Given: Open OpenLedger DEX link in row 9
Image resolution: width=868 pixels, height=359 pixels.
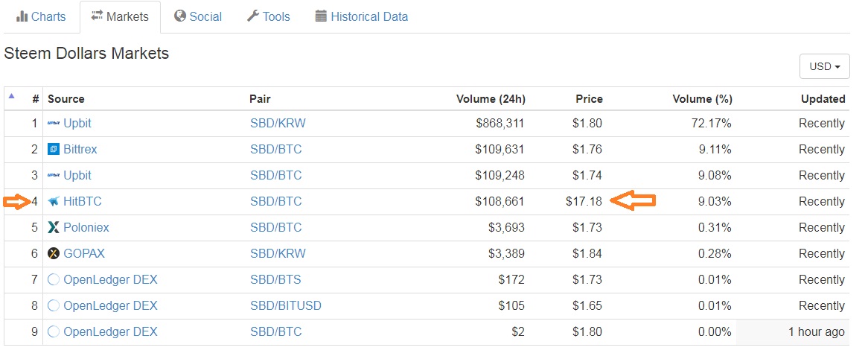Looking at the screenshot, I should (x=110, y=331).
